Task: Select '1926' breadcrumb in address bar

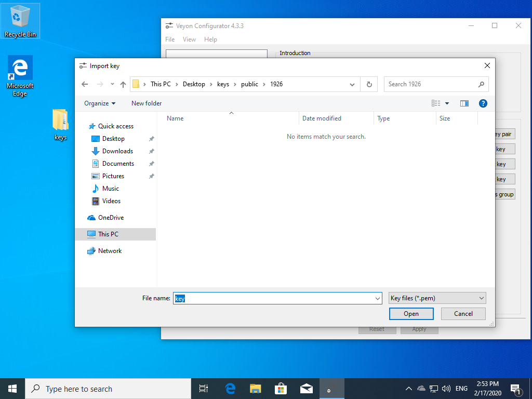Action: (276, 84)
